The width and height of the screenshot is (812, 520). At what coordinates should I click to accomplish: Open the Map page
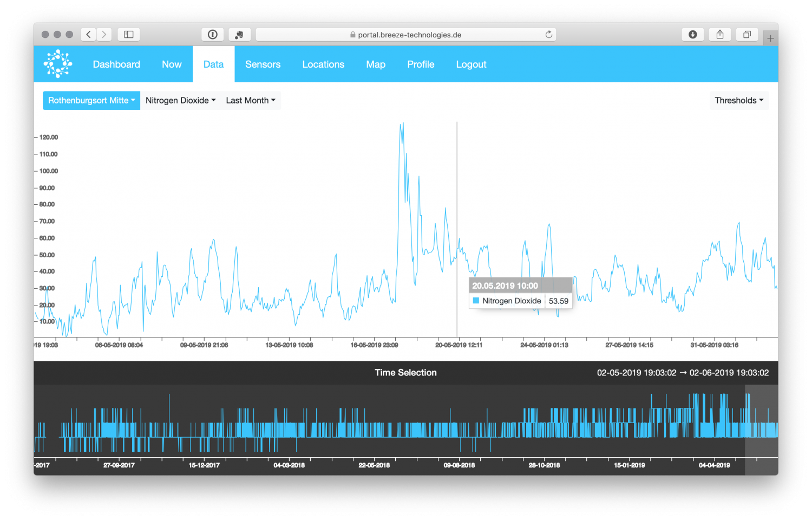(x=376, y=64)
